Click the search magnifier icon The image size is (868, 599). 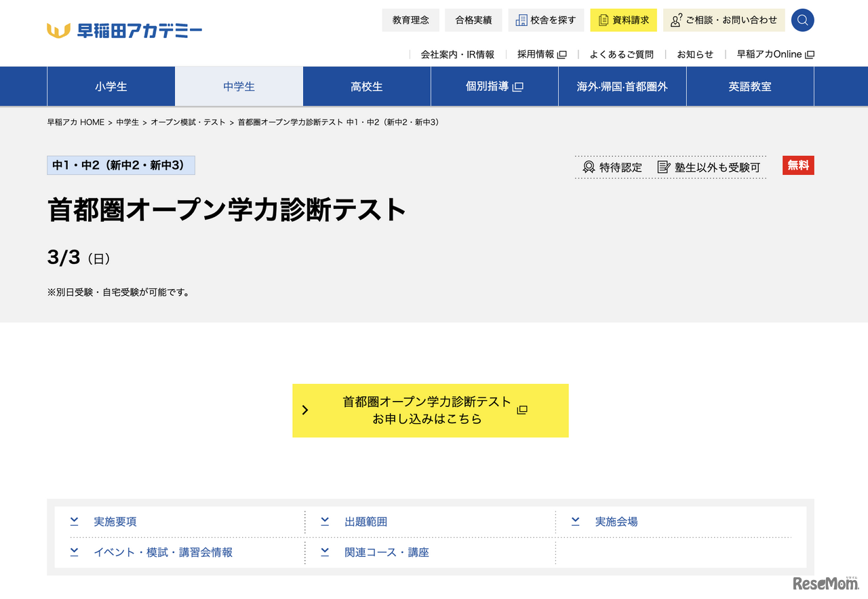click(x=802, y=20)
